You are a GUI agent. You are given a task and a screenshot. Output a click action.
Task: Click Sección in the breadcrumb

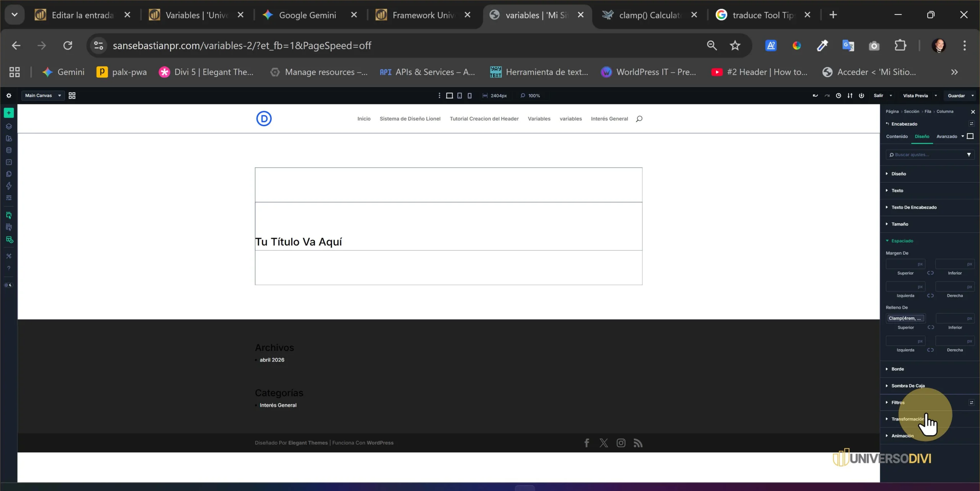(911, 111)
